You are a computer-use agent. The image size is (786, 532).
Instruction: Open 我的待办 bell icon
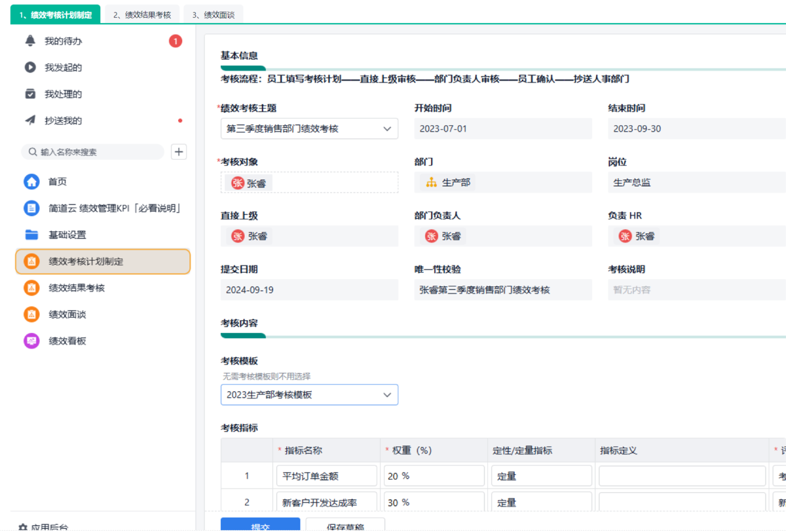coord(30,41)
